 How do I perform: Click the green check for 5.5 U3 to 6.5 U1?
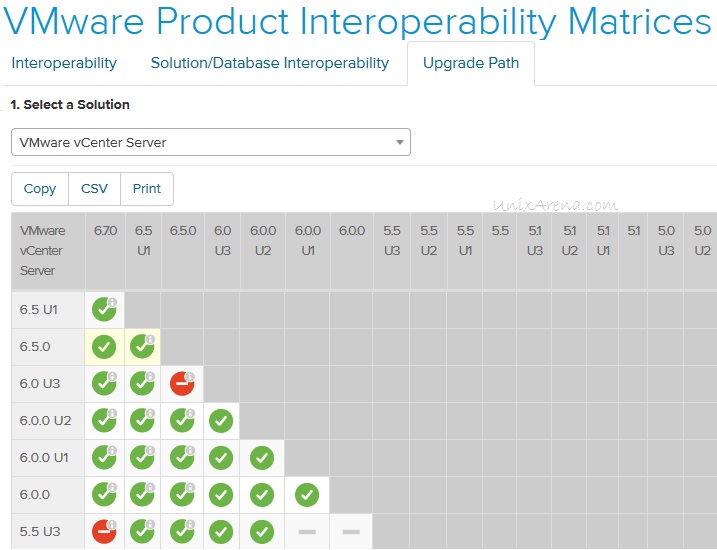pos(142,532)
